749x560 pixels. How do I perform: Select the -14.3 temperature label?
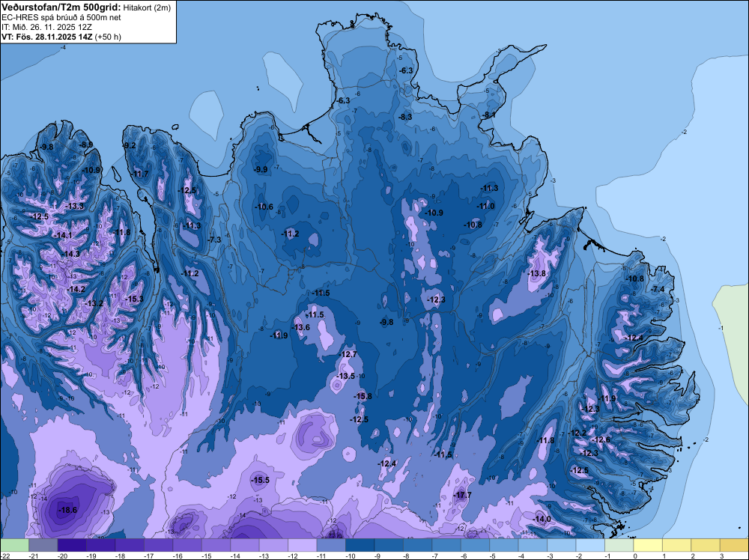(70, 254)
